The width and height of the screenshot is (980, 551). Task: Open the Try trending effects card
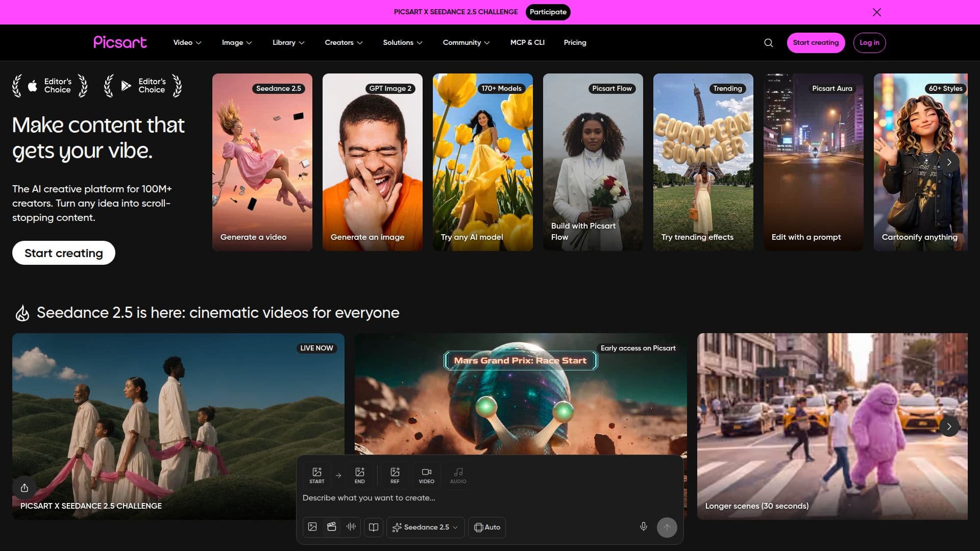[703, 162]
